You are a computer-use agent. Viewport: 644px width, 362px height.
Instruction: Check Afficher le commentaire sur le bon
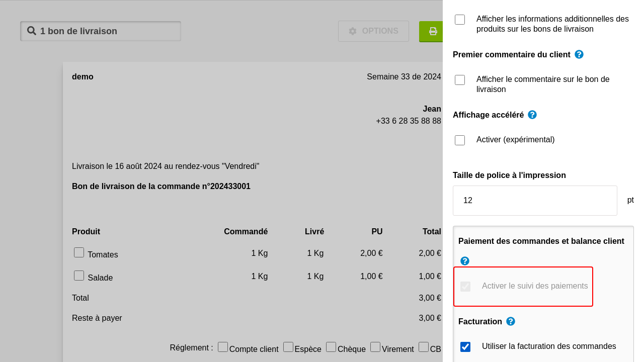coord(460,80)
